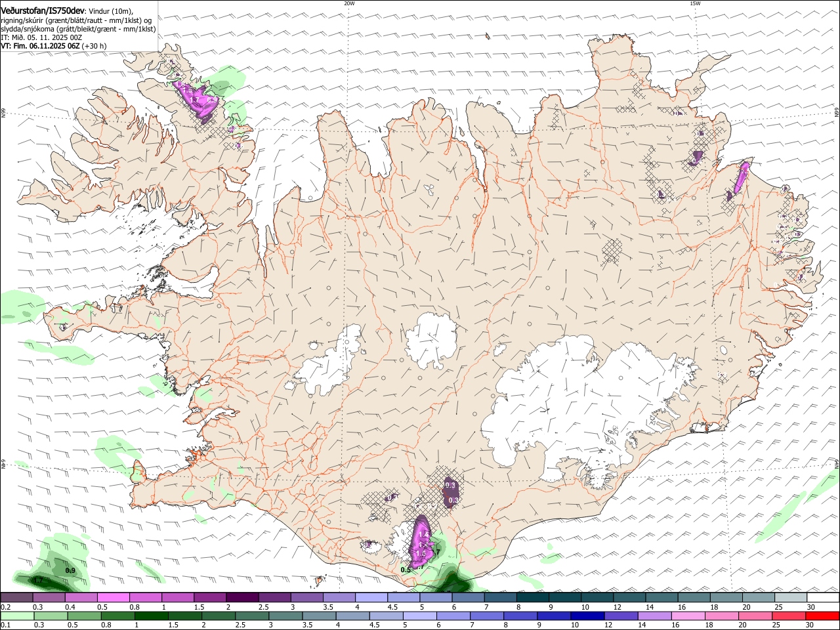Click the Veðurstofan/IS750dev title text
This screenshot has height=630, width=840.
coord(43,10)
